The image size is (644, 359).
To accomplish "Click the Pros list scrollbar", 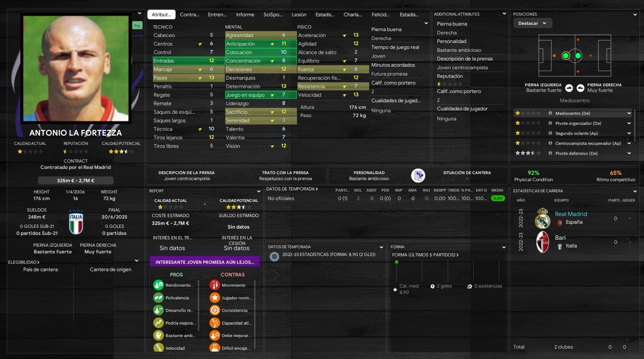I will pos(199,305).
